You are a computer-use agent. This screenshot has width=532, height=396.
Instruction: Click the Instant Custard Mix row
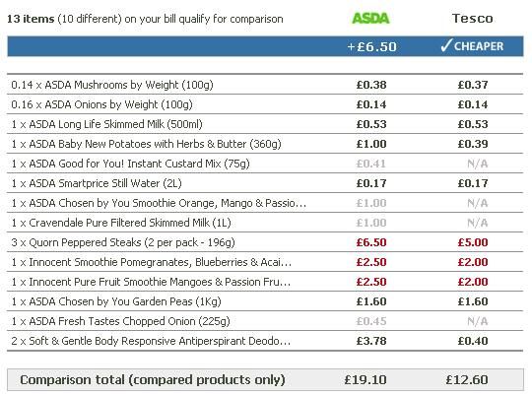265,164
